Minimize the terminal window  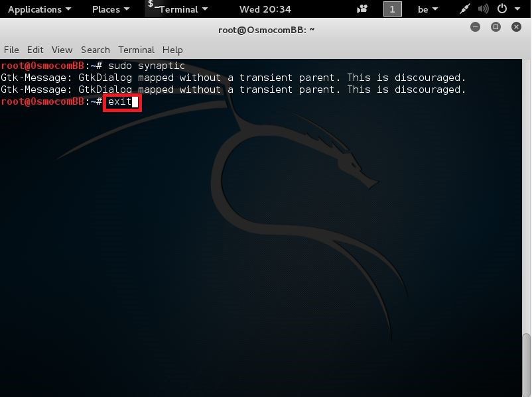pyautogui.click(x=476, y=27)
